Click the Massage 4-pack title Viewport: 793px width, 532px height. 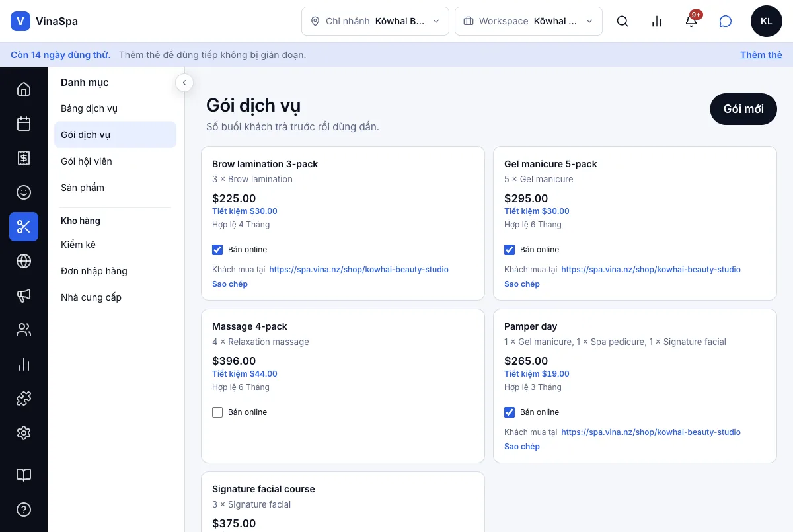(250, 326)
